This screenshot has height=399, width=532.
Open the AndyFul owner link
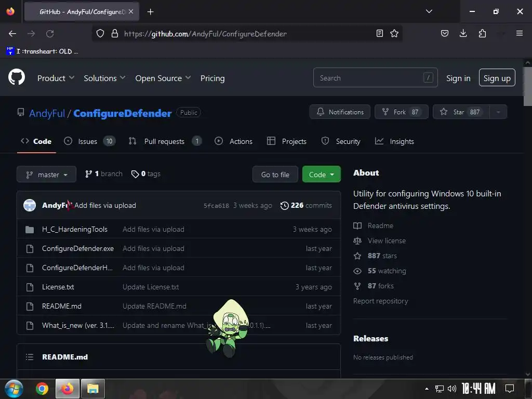point(47,113)
